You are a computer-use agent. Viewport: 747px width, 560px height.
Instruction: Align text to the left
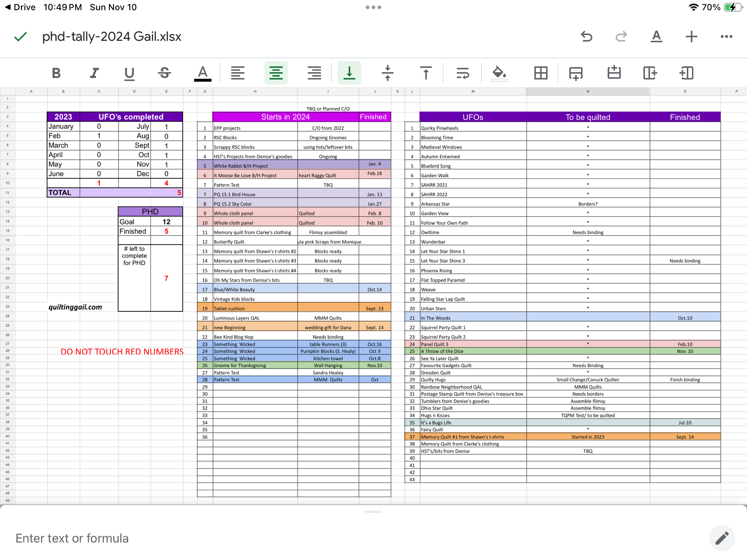[x=238, y=73]
